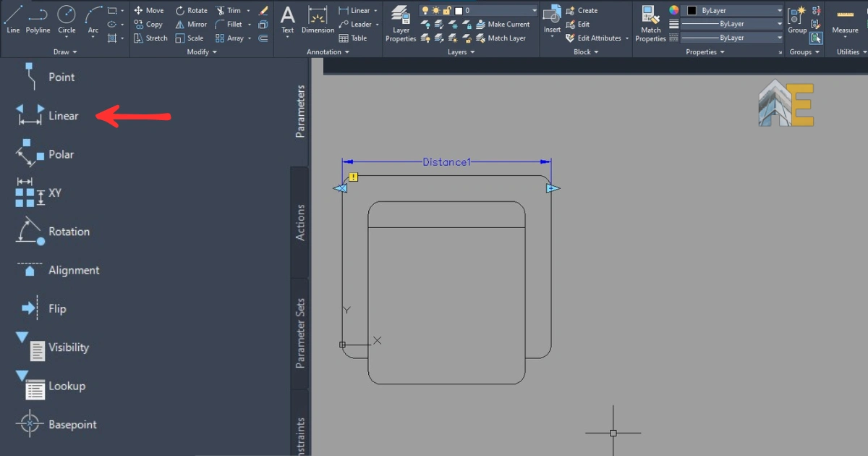This screenshot has height=456, width=868.
Task: Expand the Draw panel flyout
Action: 65,52
